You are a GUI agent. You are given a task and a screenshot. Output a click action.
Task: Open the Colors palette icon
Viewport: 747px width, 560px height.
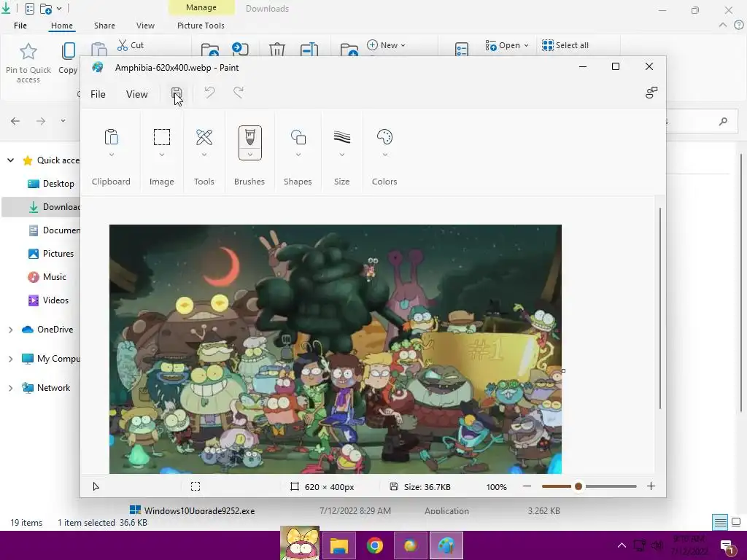click(x=384, y=137)
